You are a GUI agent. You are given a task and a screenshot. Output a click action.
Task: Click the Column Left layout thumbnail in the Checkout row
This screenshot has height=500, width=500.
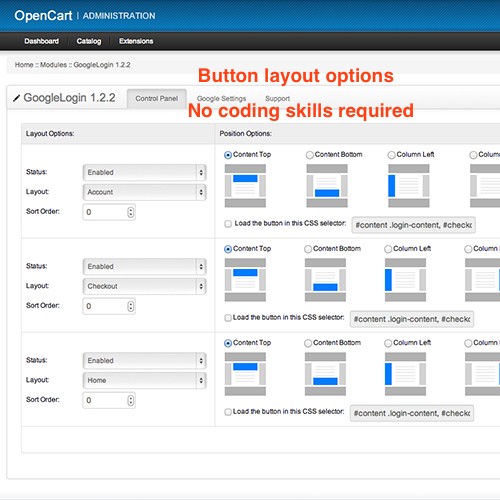click(405, 280)
